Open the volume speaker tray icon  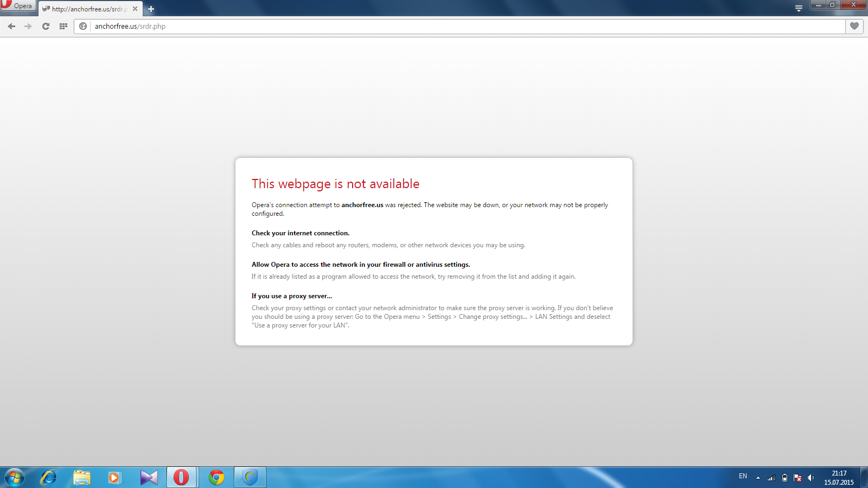(810, 478)
